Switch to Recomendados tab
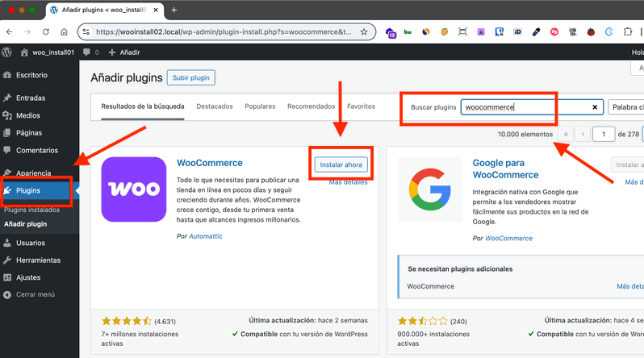The image size is (644, 358). (x=311, y=106)
